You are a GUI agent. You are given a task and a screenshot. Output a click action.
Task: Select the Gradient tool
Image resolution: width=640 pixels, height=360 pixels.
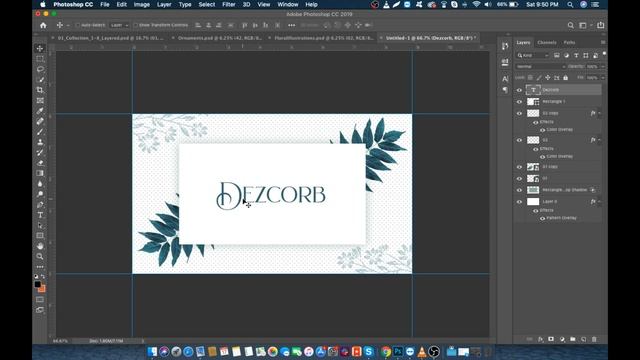click(40, 173)
